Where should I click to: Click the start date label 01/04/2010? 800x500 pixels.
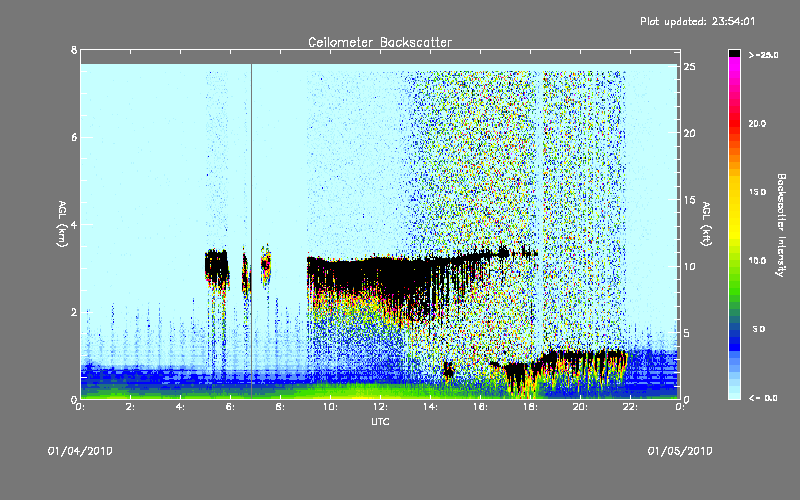click(80, 451)
